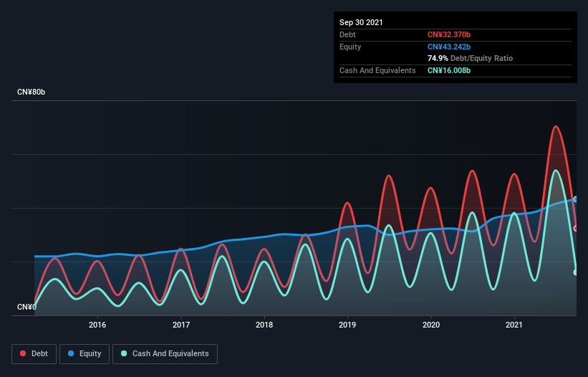
Task: Click the teal Cash endpoint marker on chart
Action: (576, 272)
